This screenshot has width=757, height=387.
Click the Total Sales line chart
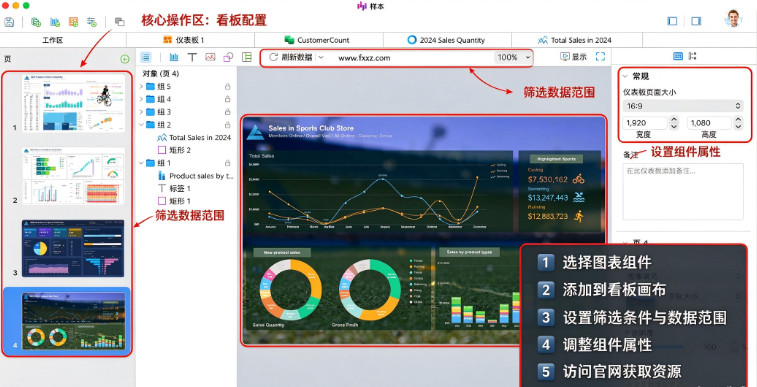coord(379,192)
